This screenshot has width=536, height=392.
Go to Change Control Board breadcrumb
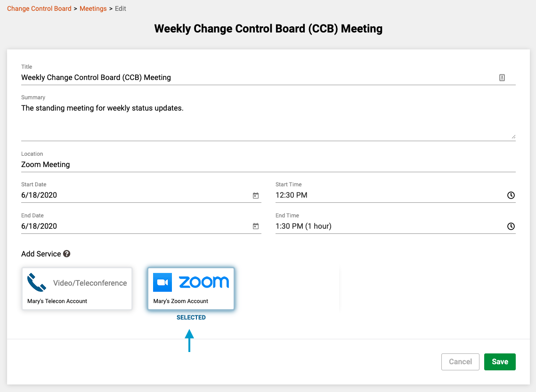click(x=39, y=8)
